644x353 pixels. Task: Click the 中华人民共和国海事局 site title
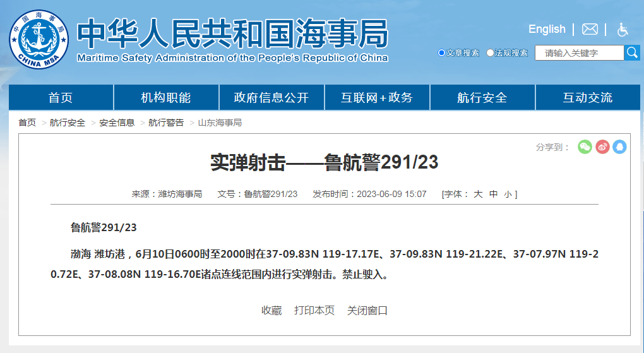point(232,33)
